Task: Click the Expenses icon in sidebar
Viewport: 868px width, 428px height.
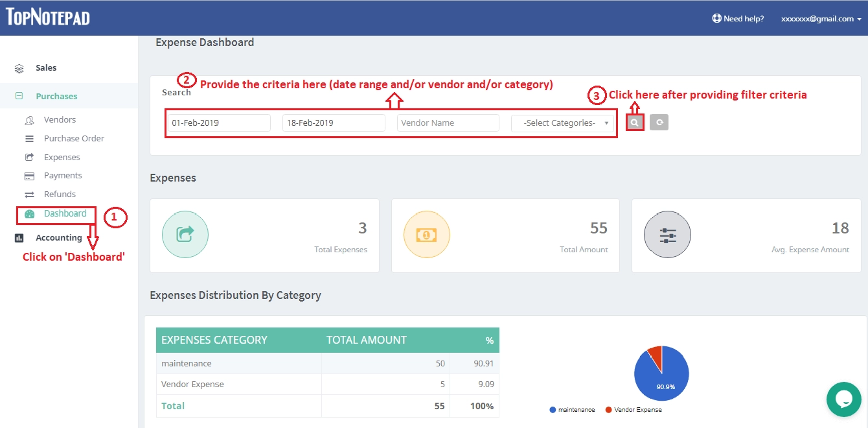Action: pyautogui.click(x=28, y=156)
